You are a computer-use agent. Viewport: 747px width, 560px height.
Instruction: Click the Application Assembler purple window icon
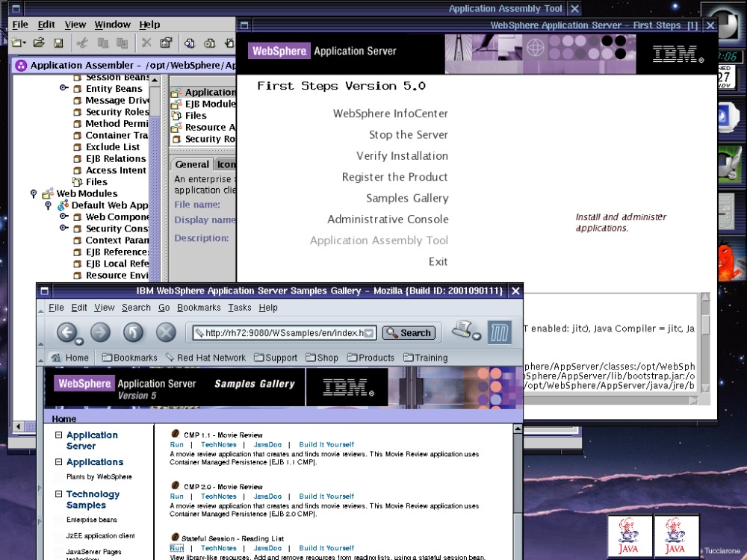click(x=20, y=65)
